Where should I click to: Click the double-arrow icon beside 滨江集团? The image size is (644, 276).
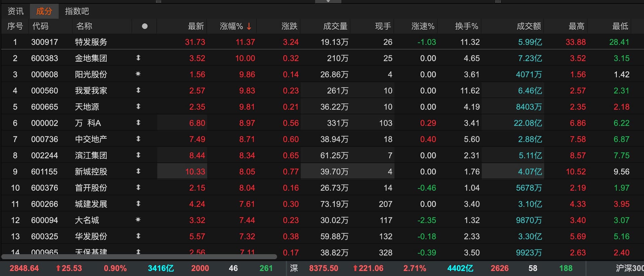(138, 155)
